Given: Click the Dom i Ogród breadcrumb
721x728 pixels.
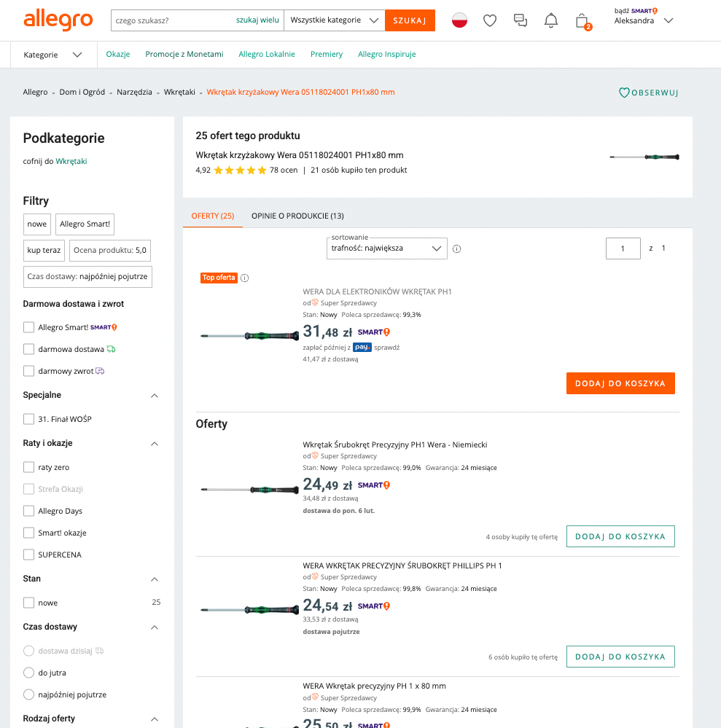Looking at the screenshot, I should coord(82,92).
